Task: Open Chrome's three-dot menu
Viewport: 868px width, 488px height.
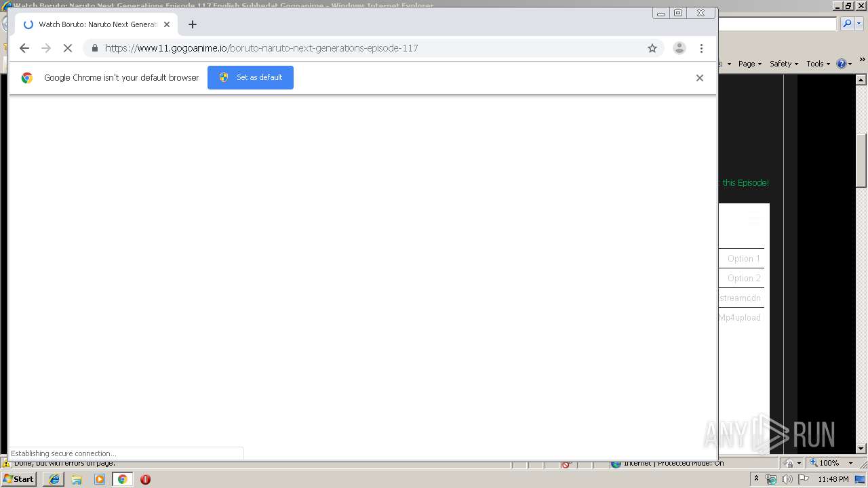Action: click(701, 48)
